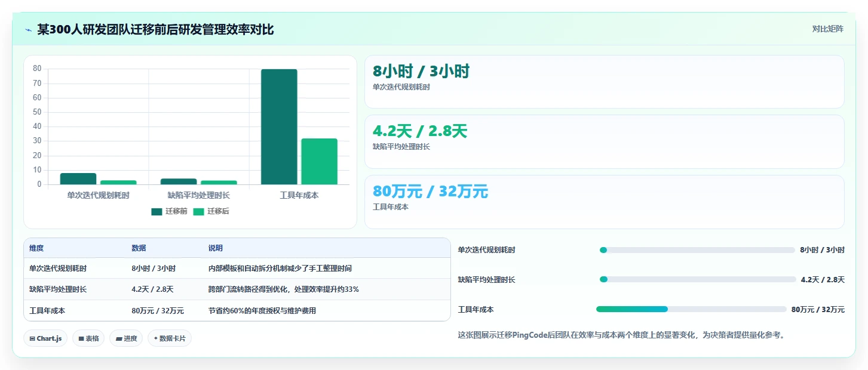The width and height of the screenshot is (868, 370).
Task: Click the icon beside the dashboard title
Action: point(28,30)
